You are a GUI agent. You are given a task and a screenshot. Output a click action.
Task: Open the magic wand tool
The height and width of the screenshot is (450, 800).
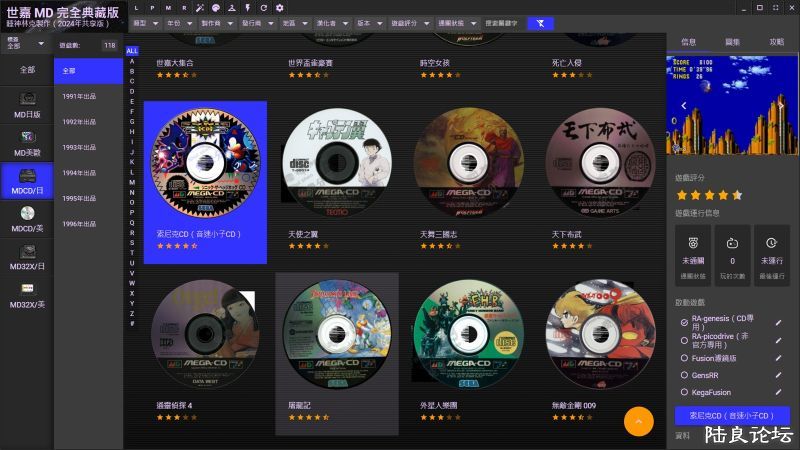(200, 8)
